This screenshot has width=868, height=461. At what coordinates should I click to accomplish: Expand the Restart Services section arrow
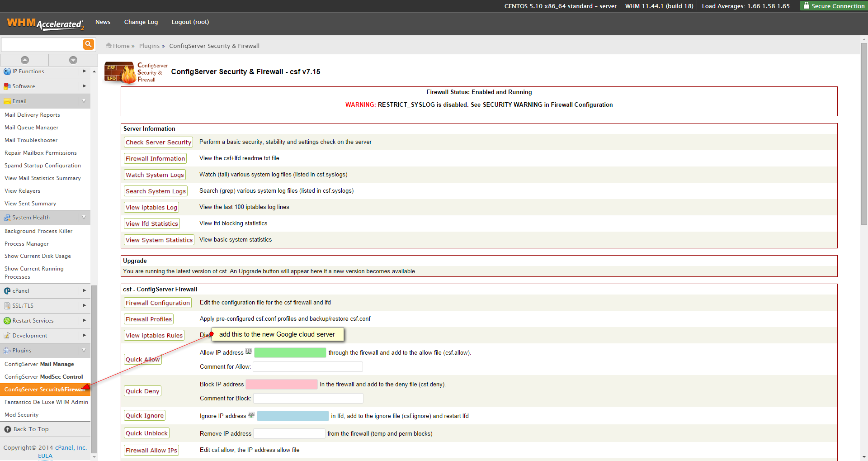click(84, 320)
